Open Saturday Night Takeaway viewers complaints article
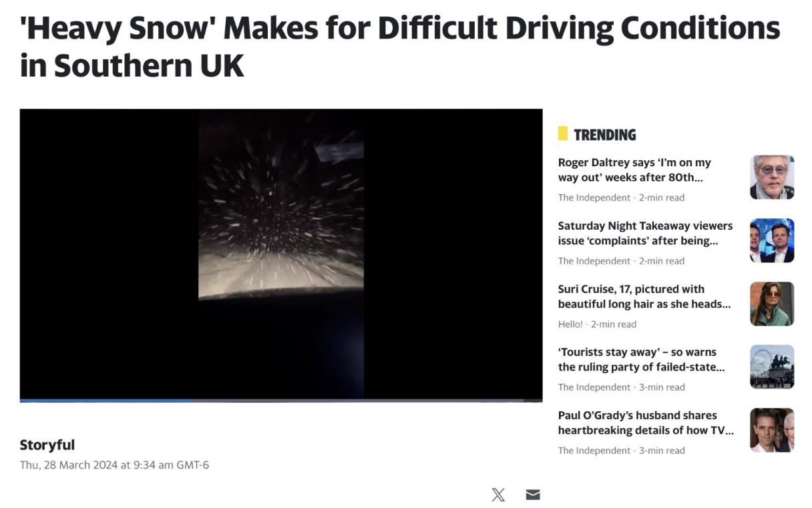Screen dimensions: 812x508 click(x=645, y=233)
